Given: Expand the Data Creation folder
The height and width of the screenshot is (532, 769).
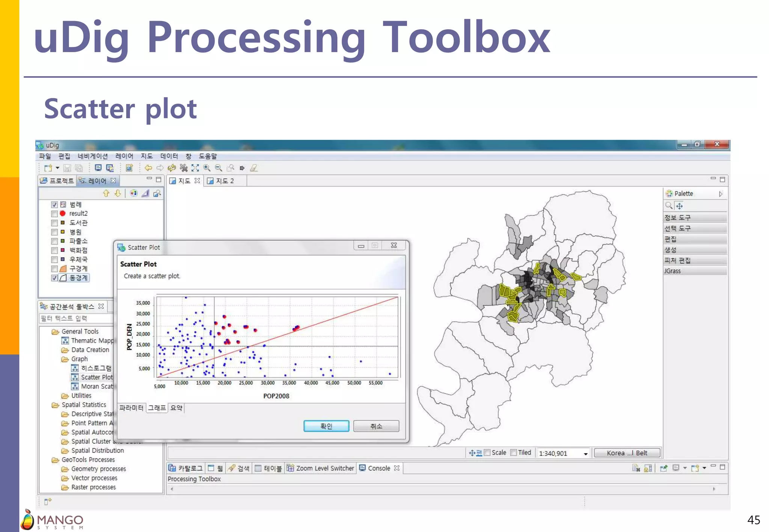Looking at the screenshot, I should 65,350.
